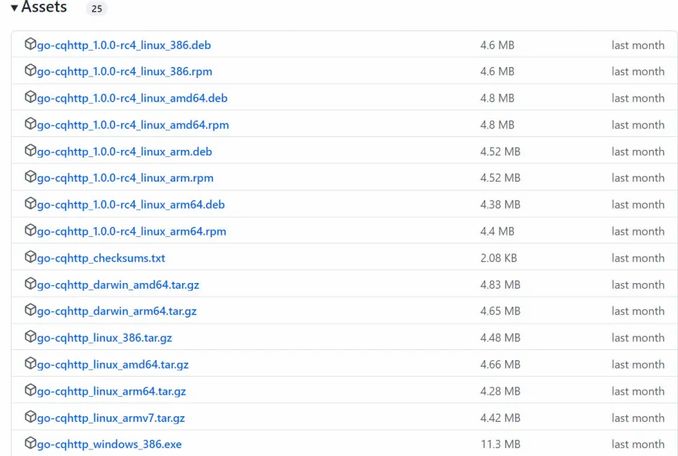The width and height of the screenshot is (678, 456).
Task: Click package icon beside go-cqhttp_darwin_amd64.tar.gz
Action: coord(30,284)
